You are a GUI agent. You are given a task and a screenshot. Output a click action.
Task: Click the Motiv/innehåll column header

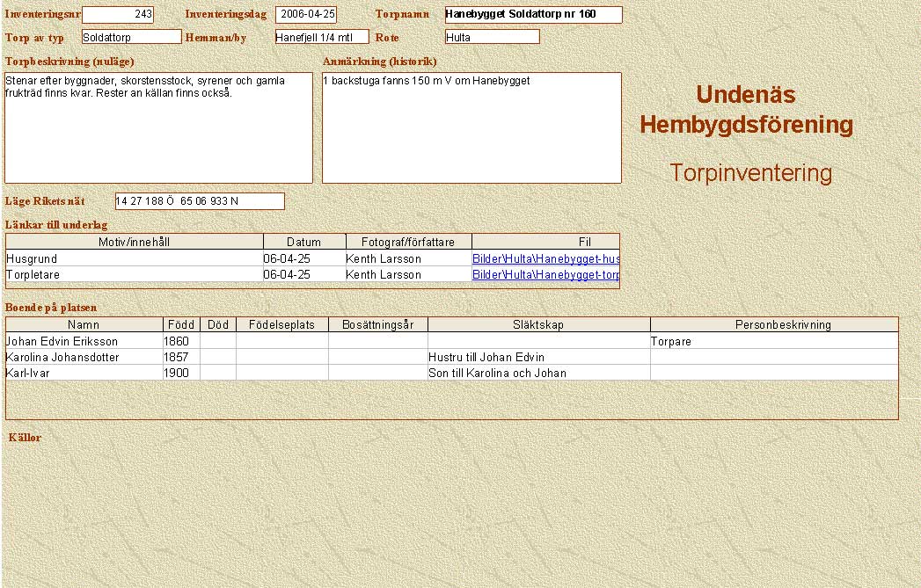[x=135, y=242]
